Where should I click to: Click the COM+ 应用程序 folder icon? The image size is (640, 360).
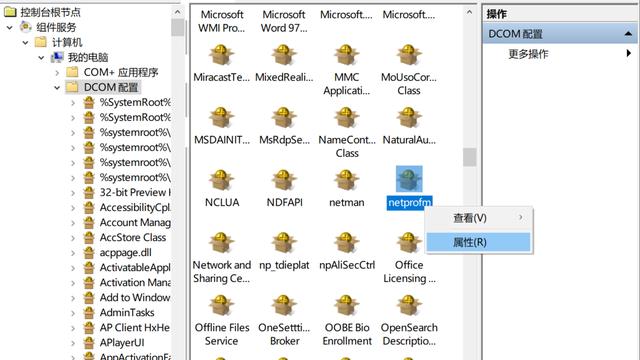point(72,72)
